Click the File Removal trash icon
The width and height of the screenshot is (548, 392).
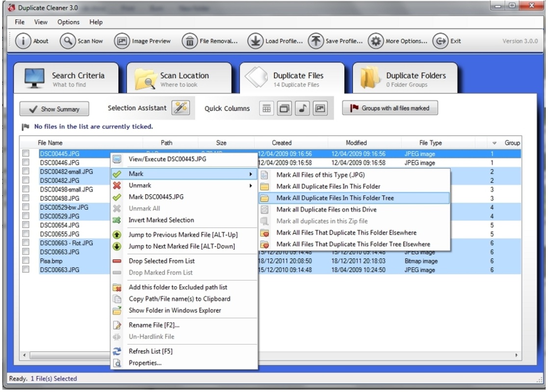click(189, 41)
